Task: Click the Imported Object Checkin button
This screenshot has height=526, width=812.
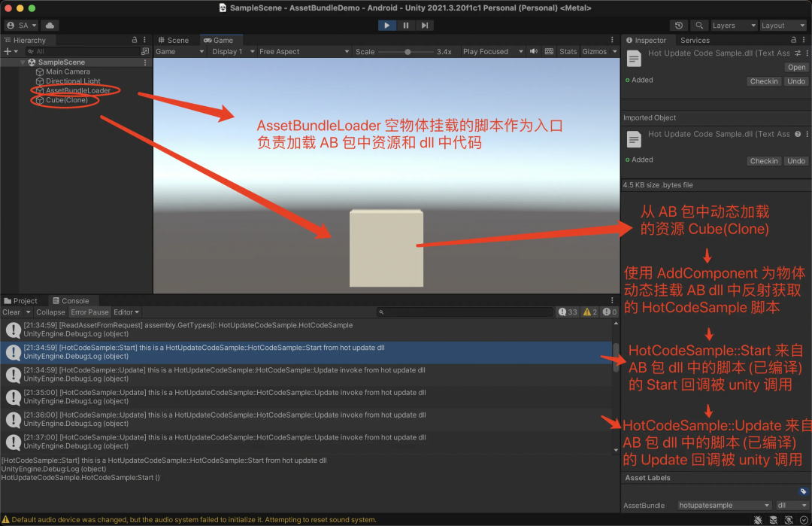Action: (x=764, y=161)
